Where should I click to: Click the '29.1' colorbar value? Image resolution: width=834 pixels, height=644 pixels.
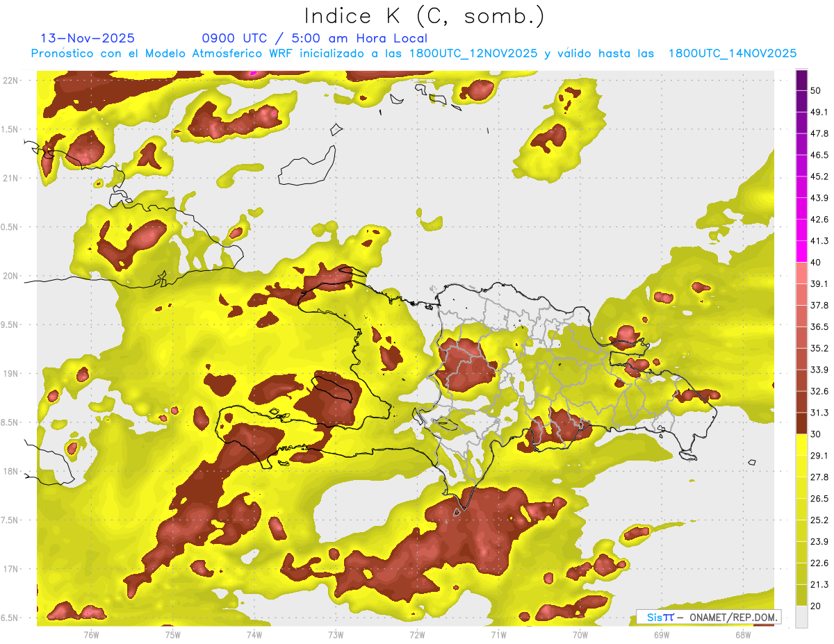coord(819,456)
